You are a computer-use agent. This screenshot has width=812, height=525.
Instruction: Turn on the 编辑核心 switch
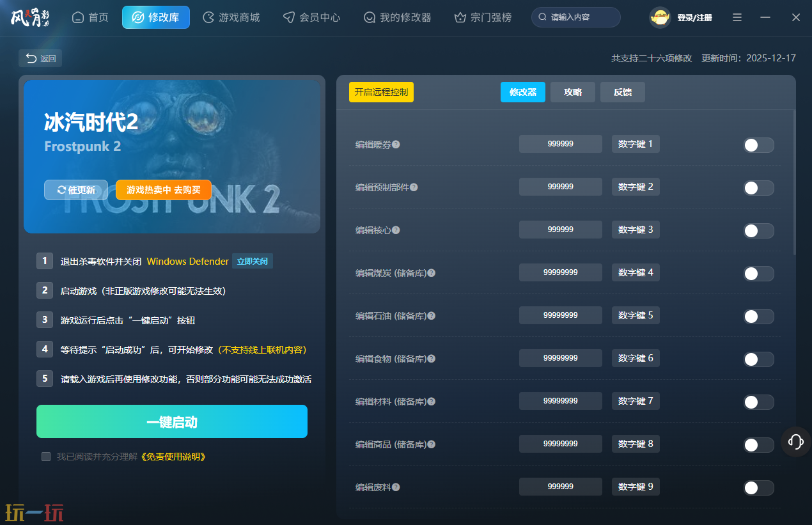pos(758,231)
